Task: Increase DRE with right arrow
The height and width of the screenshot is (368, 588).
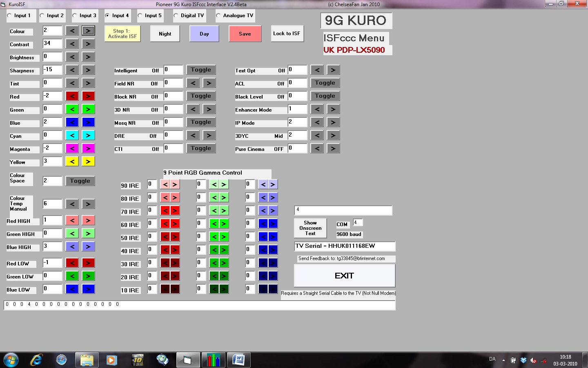Action: coord(209,135)
